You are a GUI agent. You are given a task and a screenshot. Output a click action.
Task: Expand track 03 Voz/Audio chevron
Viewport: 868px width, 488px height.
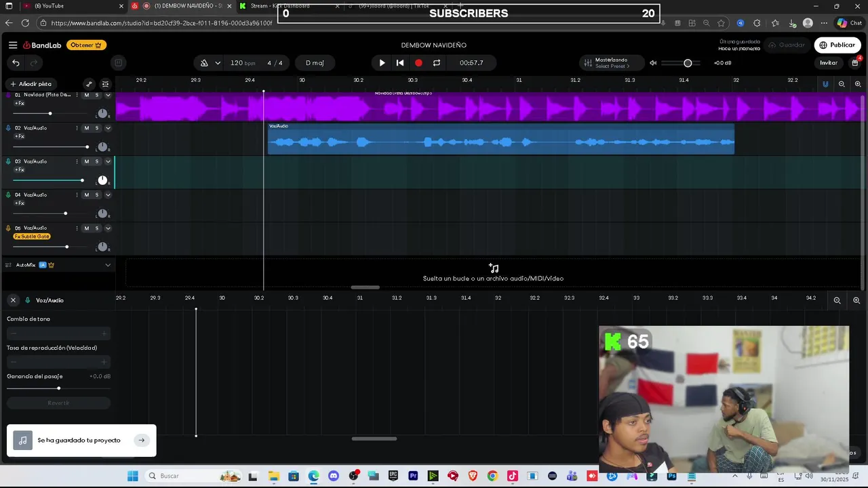click(x=108, y=161)
